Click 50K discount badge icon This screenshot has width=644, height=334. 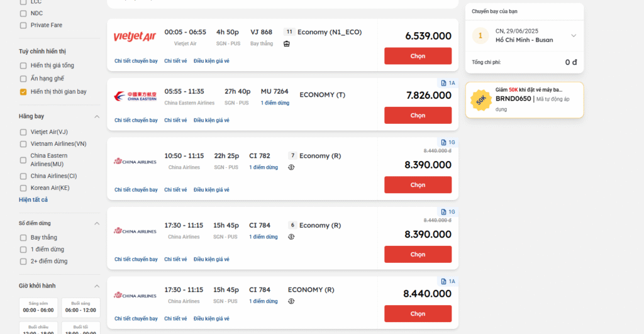[481, 100]
